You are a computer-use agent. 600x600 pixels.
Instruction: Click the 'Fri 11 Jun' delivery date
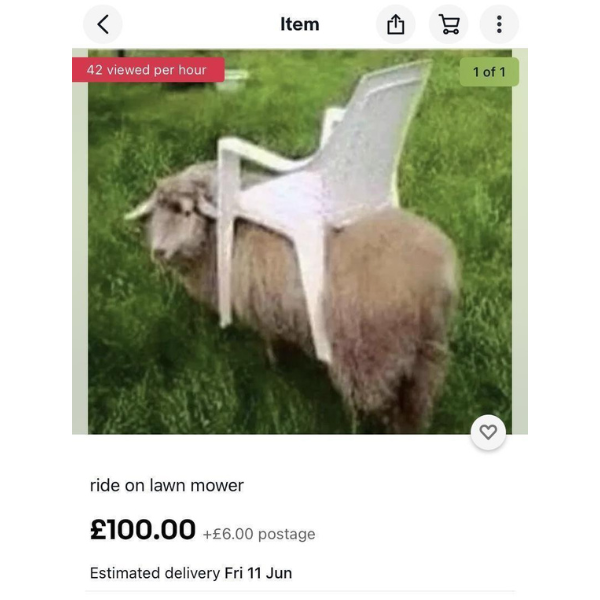(x=258, y=573)
